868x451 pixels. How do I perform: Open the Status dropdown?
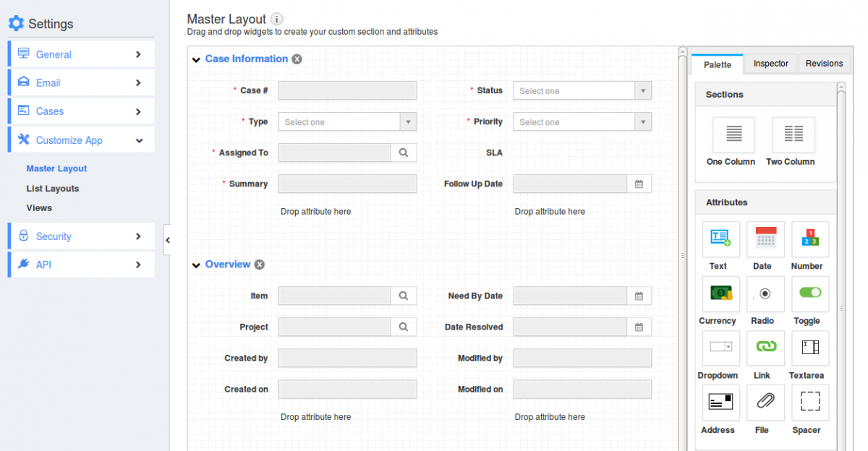coord(582,91)
